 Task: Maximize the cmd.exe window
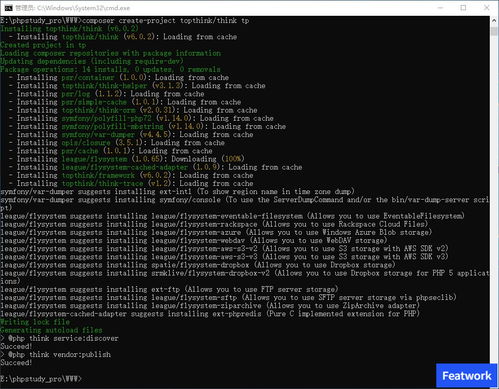coord(463,8)
